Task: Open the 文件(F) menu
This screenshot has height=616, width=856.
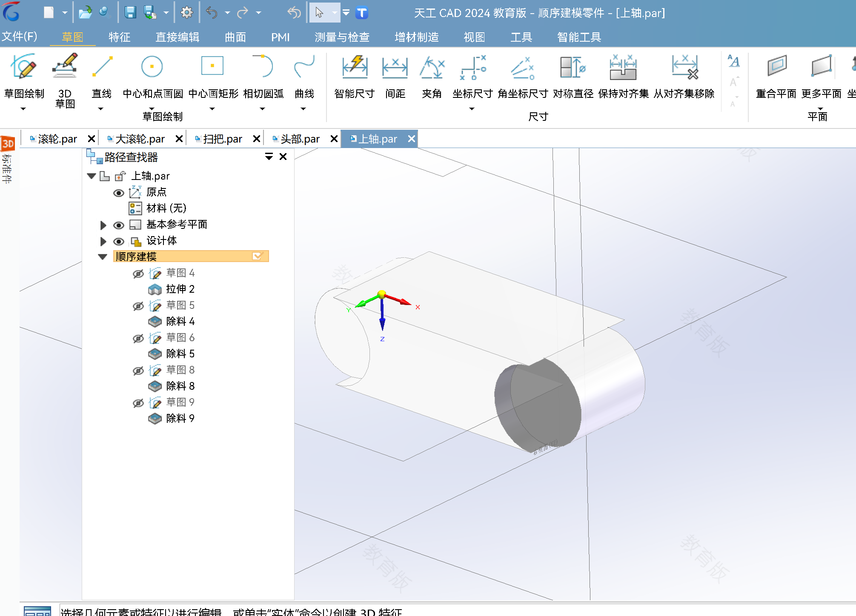Action: (20, 37)
